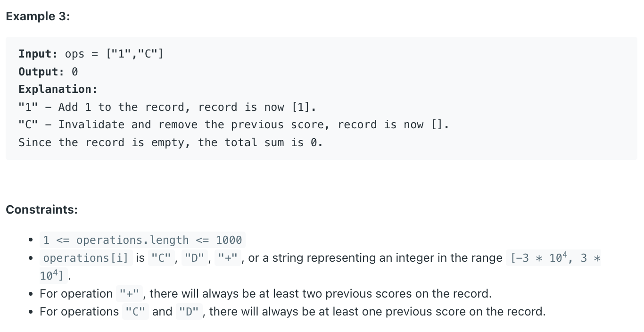Click the "C" code after operations[i] is
644x332 pixels.
[x=161, y=258]
